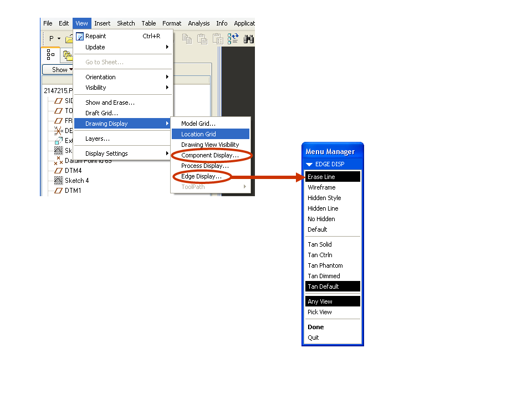Image resolution: width=532 pixels, height=399 pixels.
Task: Click the Copy icon in toolbar
Action: click(x=187, y=39)
